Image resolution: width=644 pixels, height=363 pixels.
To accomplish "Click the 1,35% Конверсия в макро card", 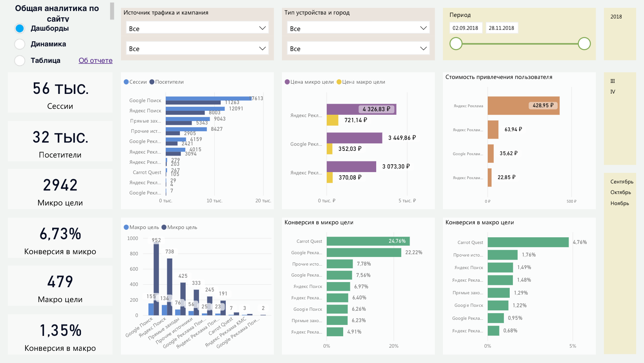I will [x=60, y=334].
